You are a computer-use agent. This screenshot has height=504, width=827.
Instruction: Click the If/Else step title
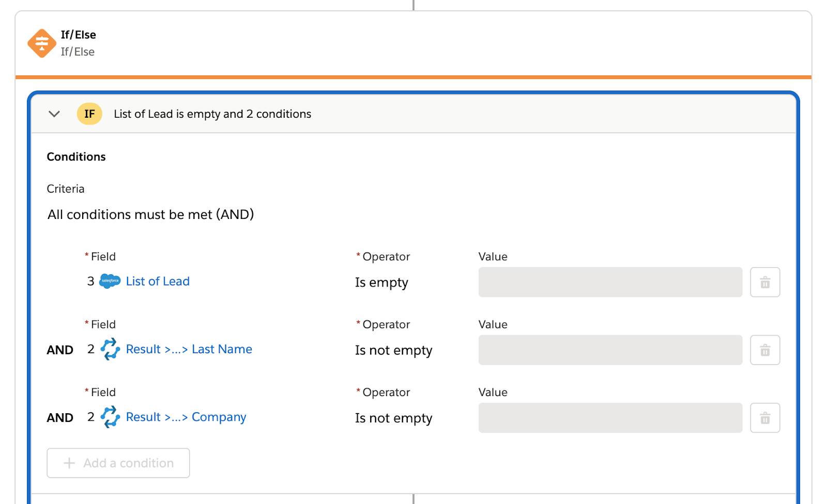point(79,35)
